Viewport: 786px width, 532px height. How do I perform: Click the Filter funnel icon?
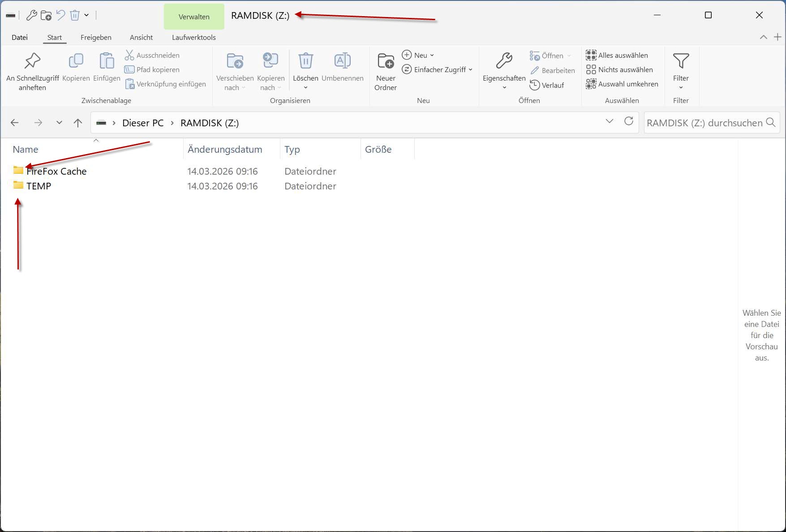tap(680, 61)
